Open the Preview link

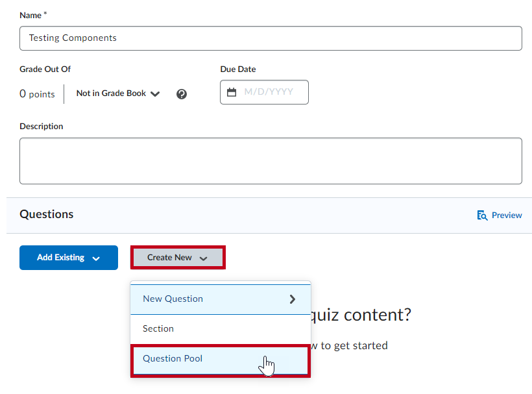(x=507, y=215)
